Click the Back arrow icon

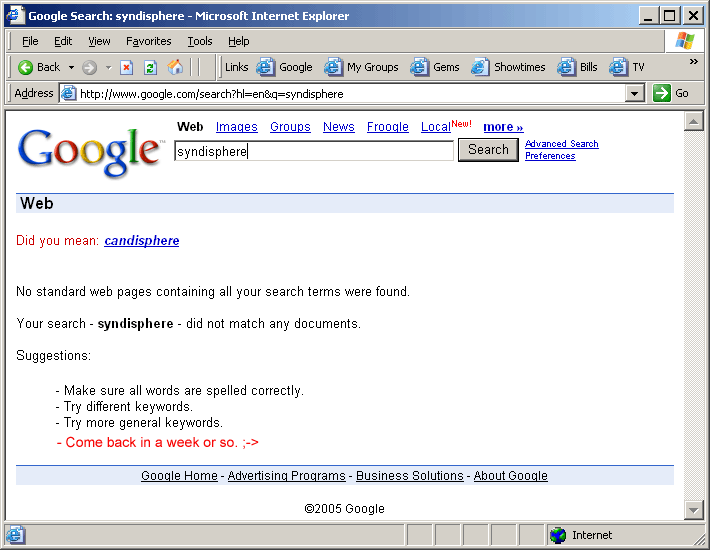click(26, 67)
